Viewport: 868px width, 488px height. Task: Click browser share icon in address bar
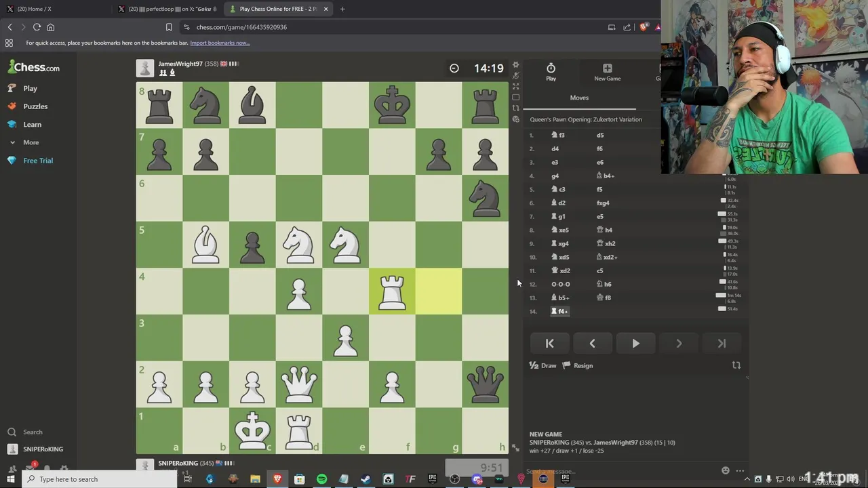[x=627, y=27]
